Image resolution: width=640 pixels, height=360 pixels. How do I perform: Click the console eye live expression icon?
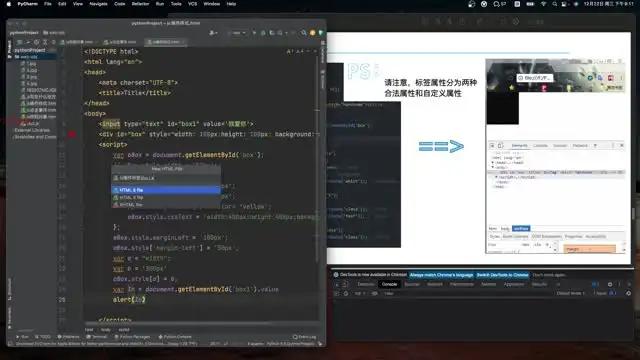coord(375,293)
